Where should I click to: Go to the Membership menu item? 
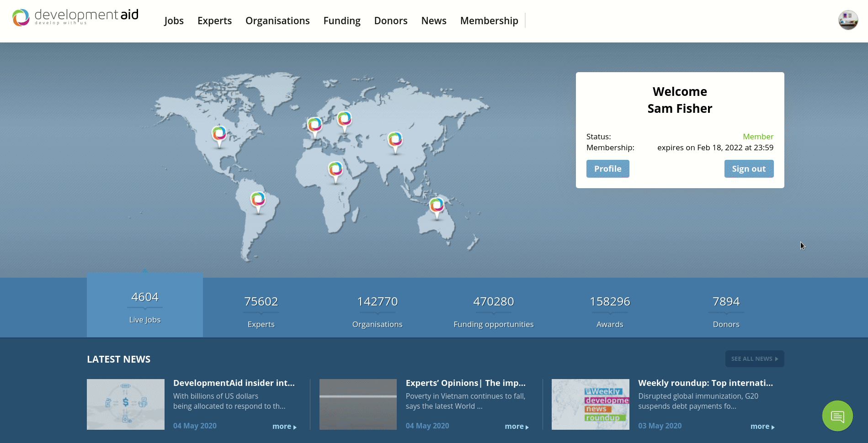point(489,21)
